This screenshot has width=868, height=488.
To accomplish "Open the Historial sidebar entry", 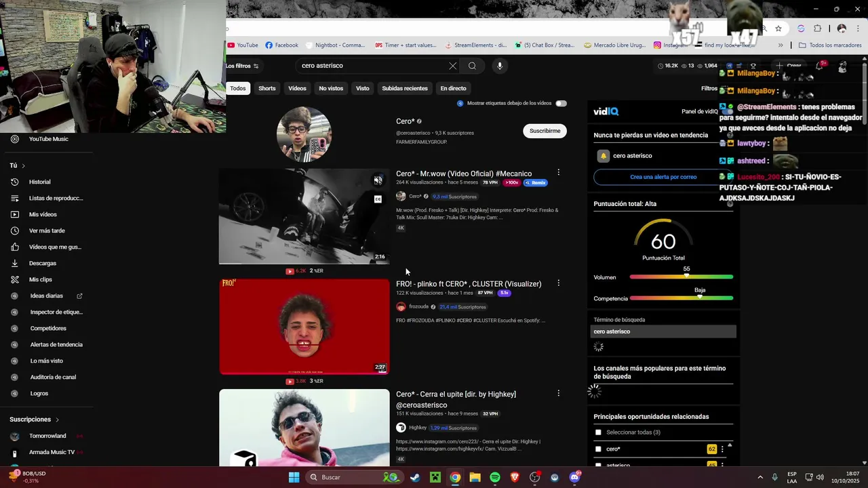I will click(39, 182).
